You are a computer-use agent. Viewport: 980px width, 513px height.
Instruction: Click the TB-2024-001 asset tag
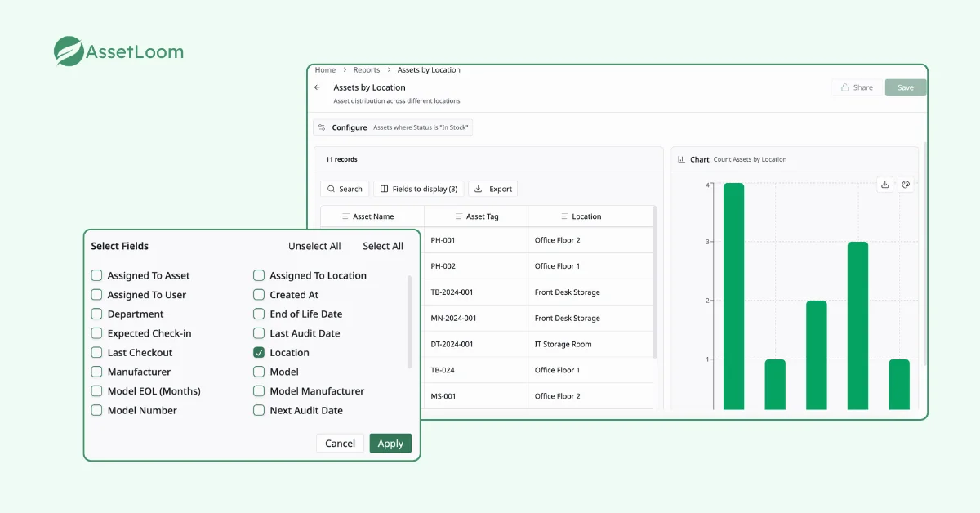[x=452, y=292]
